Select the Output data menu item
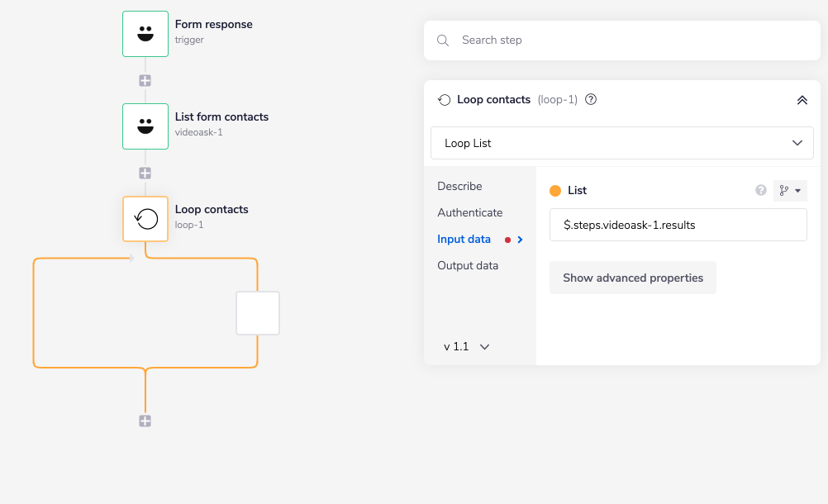This screenshot has width=828, height=504. tap(468, 265)
